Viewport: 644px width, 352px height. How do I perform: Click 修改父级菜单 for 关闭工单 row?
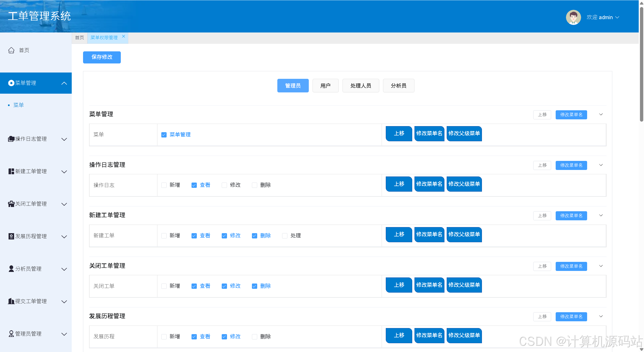click(464, 285)
